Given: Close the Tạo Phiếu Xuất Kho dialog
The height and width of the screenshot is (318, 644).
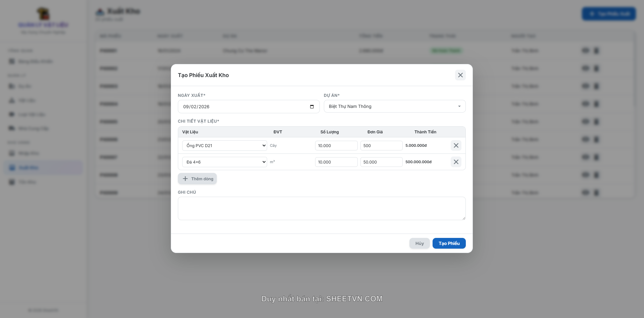Looking at the screenshot, I should click(x=460, y=75).
